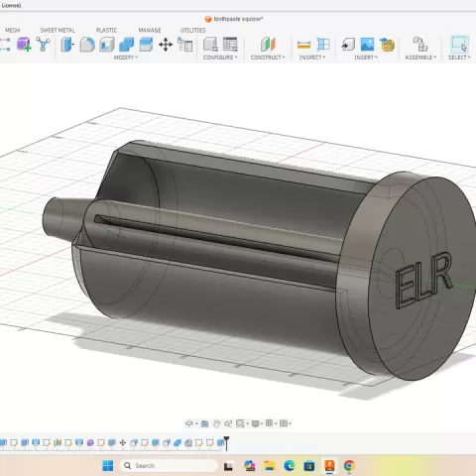476x476 pixels.
Task: Click the taskbar Search box
Action: 169,466
